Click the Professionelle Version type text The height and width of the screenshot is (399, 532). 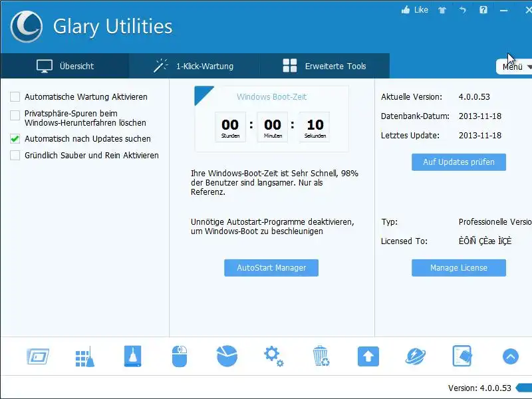pyautogui.click(x=495, y=222)
